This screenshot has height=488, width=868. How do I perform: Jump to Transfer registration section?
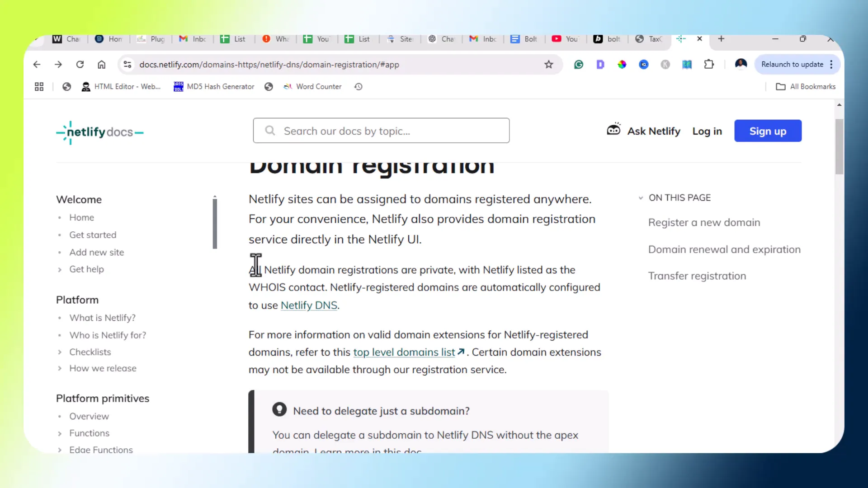click(x=697, y=276)
